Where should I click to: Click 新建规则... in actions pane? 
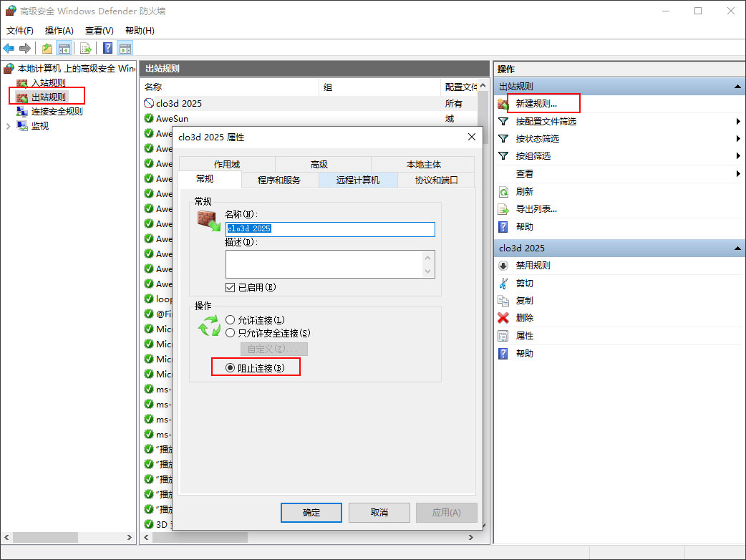point(536,104)
